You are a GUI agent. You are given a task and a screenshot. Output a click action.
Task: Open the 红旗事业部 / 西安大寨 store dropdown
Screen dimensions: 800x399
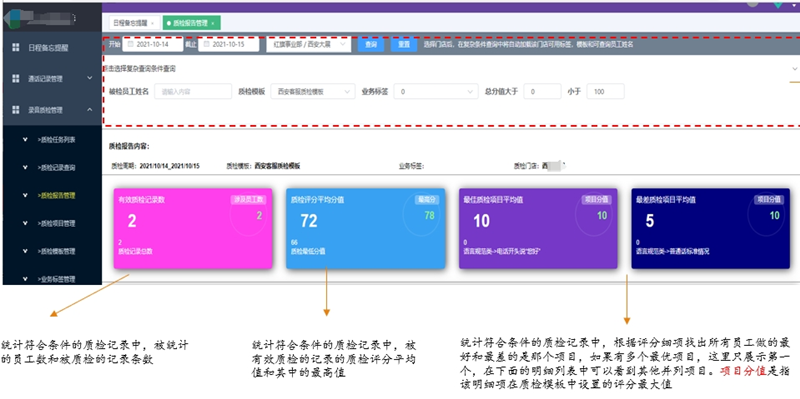tap(309, 44)
